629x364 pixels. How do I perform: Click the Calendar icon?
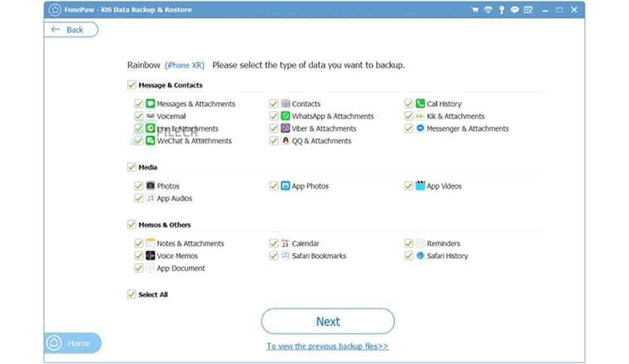(285, 243)
